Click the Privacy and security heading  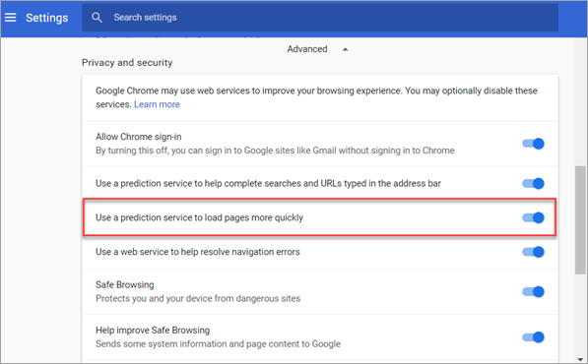click(x=127, y=63)
